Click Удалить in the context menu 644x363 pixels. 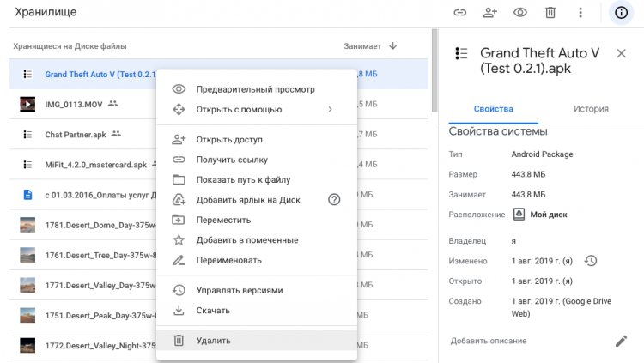tap(257, 341)
